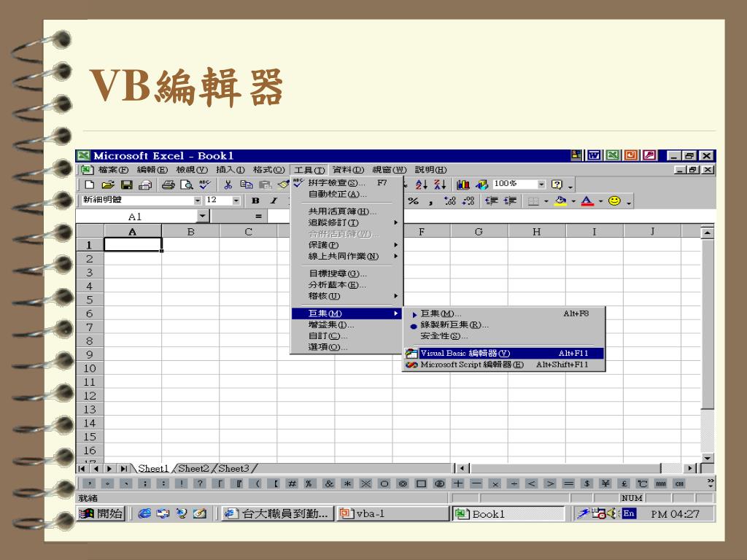Choose 錄製新巨集 from submenu
The image size is (747, 560).
point(504,324)
